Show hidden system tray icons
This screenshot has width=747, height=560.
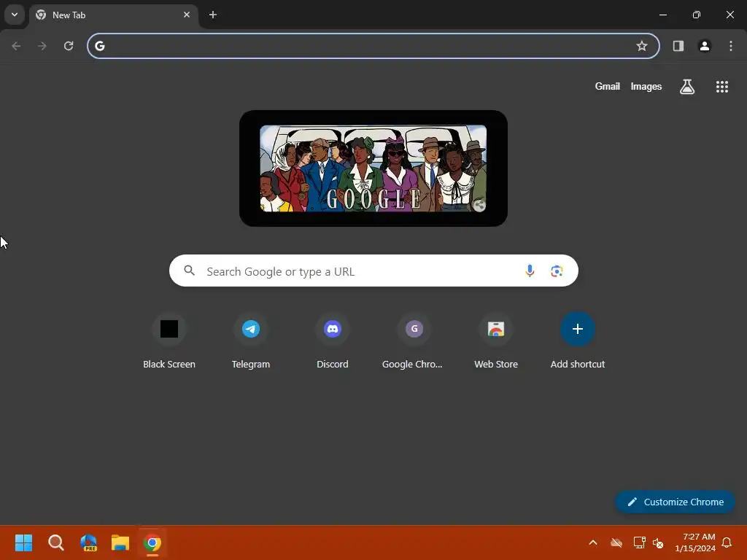(593, 542)
